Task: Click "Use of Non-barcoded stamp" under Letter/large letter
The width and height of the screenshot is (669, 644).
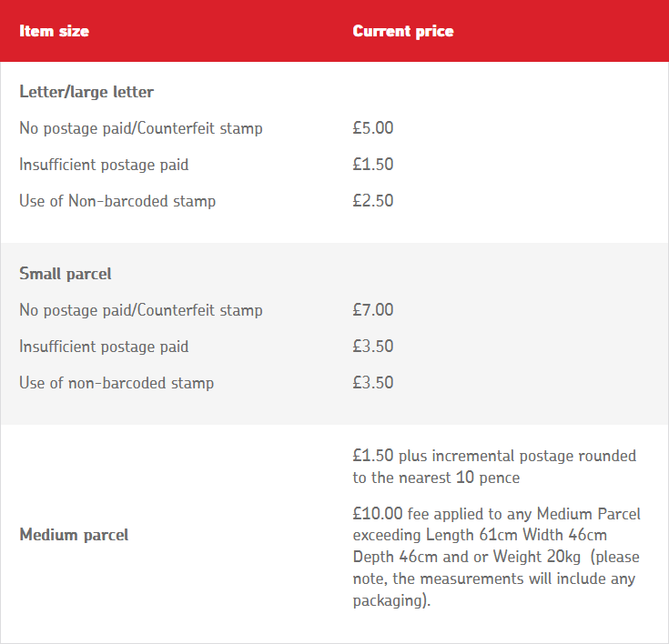Action: pos(117,201)
